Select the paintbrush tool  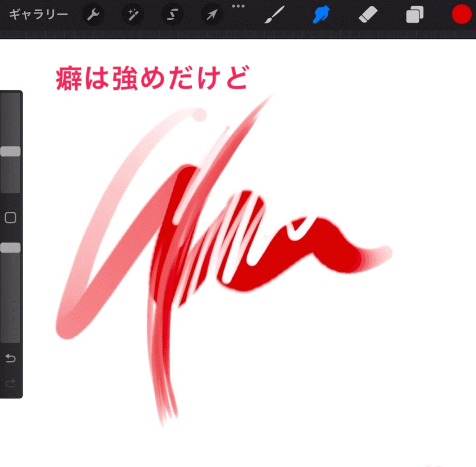click(275, 15)
